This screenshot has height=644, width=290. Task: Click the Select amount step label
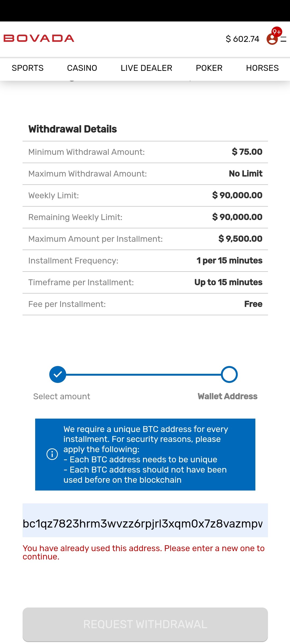(x=62, y=396)
